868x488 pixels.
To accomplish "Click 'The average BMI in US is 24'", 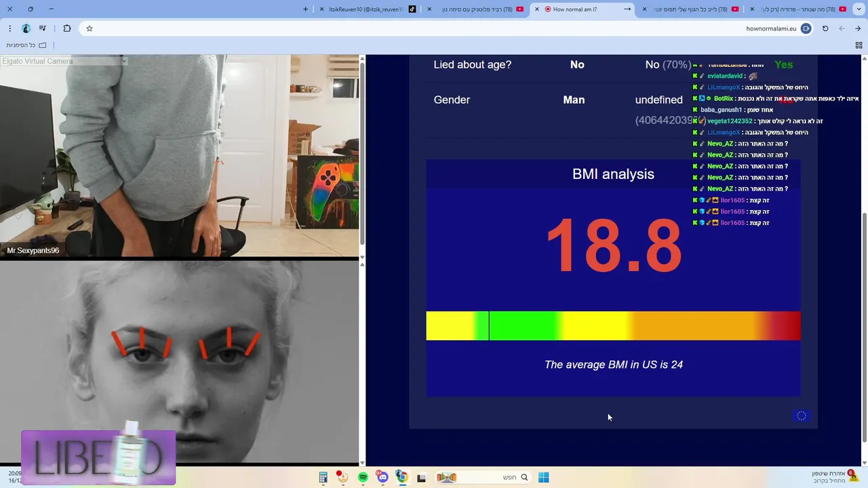I will [613, 365].
